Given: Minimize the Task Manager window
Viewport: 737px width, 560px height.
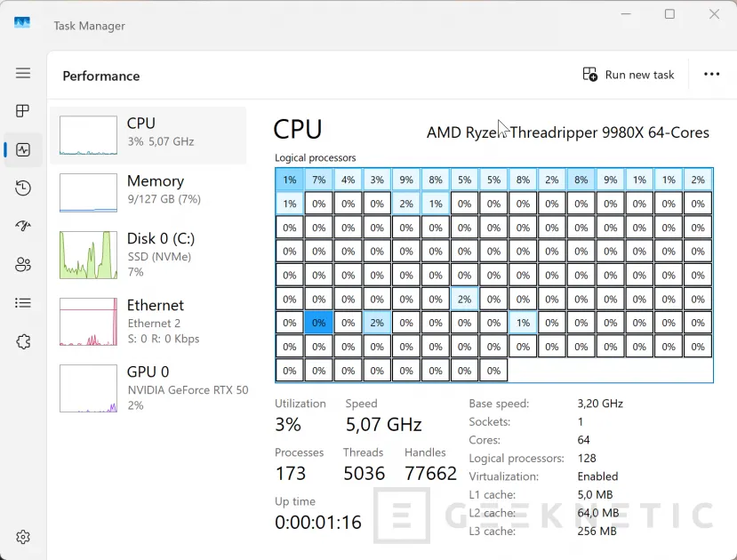Looking at the screenshot, I should [626, 14].
